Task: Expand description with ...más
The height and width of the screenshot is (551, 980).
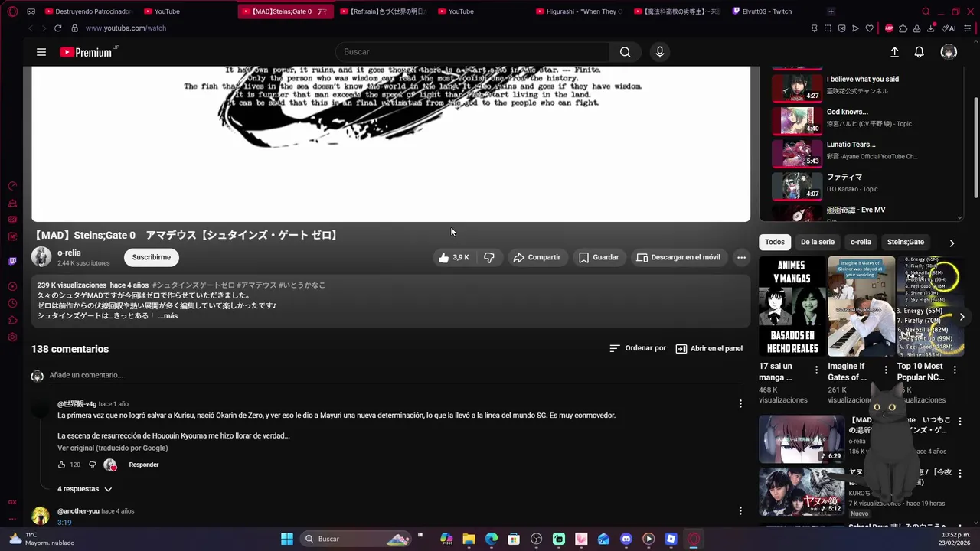Action: [168, 316]
